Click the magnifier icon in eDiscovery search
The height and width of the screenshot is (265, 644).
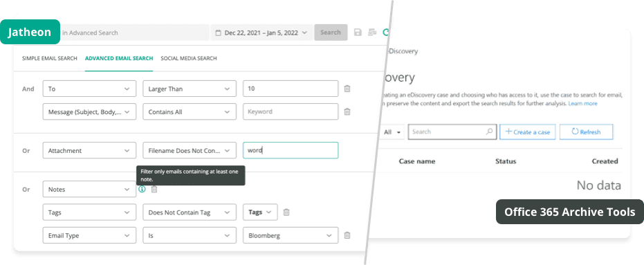coord(489,132)
